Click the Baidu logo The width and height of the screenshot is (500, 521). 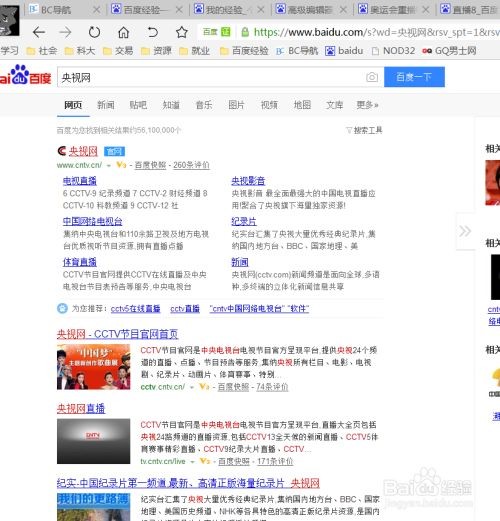(25, 75)
